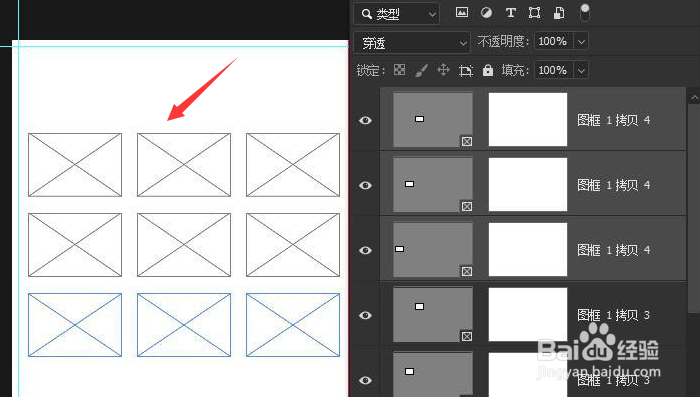Viewport: 700px width, 397px height.
Task: Select the center frame on canvas
Action: (x=184, y=245)
